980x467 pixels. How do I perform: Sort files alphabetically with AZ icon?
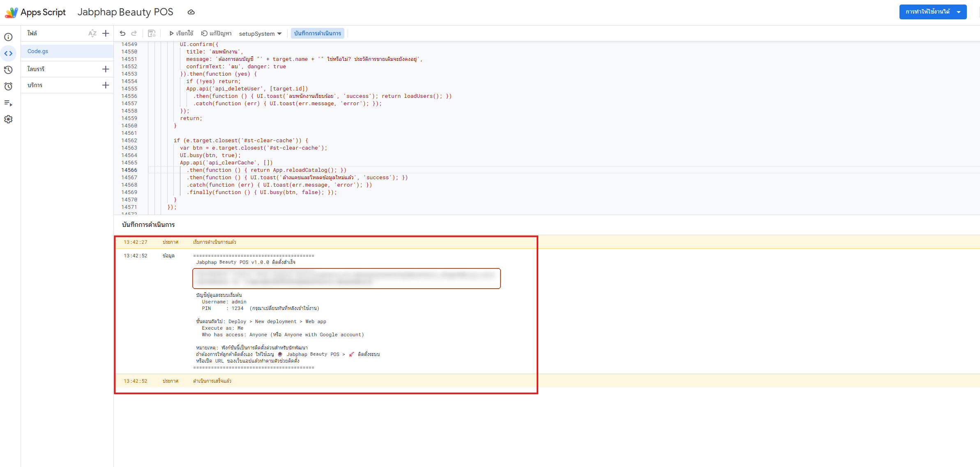[x=92, y=33]
